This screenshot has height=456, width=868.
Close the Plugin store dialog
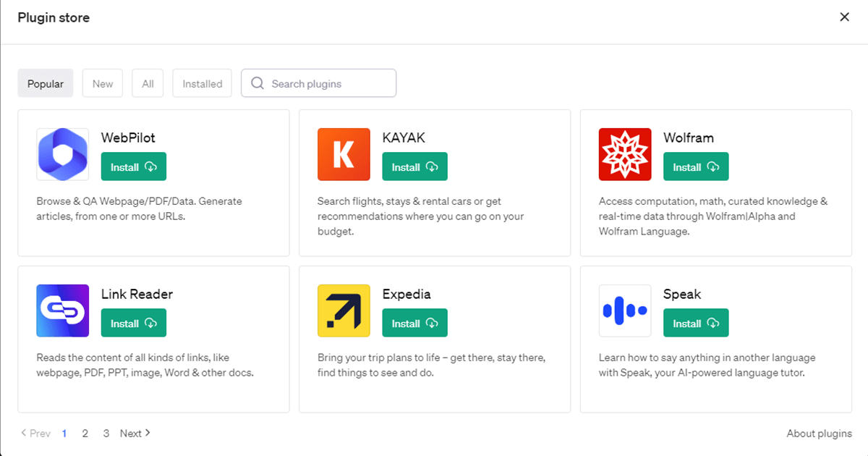click(844, 17)
